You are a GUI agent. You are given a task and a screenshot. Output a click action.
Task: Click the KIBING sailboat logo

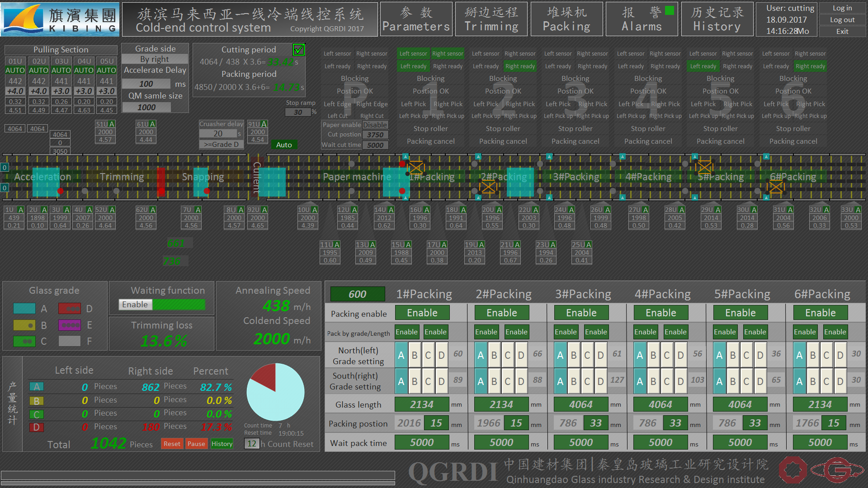click(24, 19)
